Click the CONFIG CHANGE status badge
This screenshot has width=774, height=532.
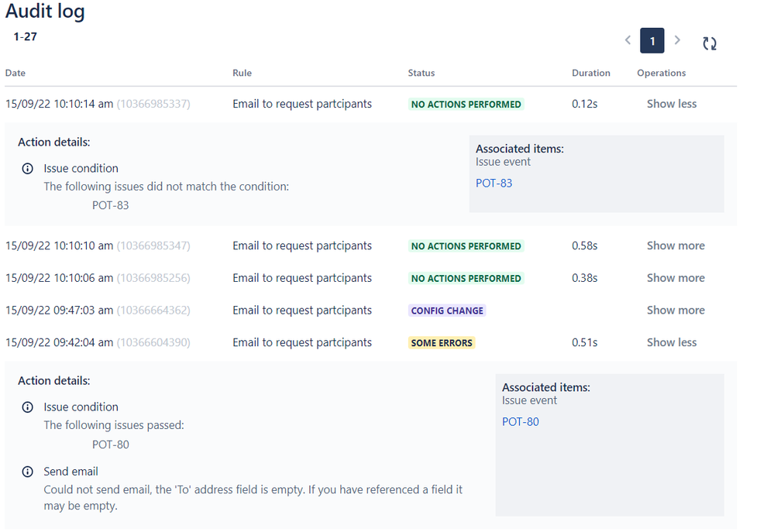(x=447, y=311)
